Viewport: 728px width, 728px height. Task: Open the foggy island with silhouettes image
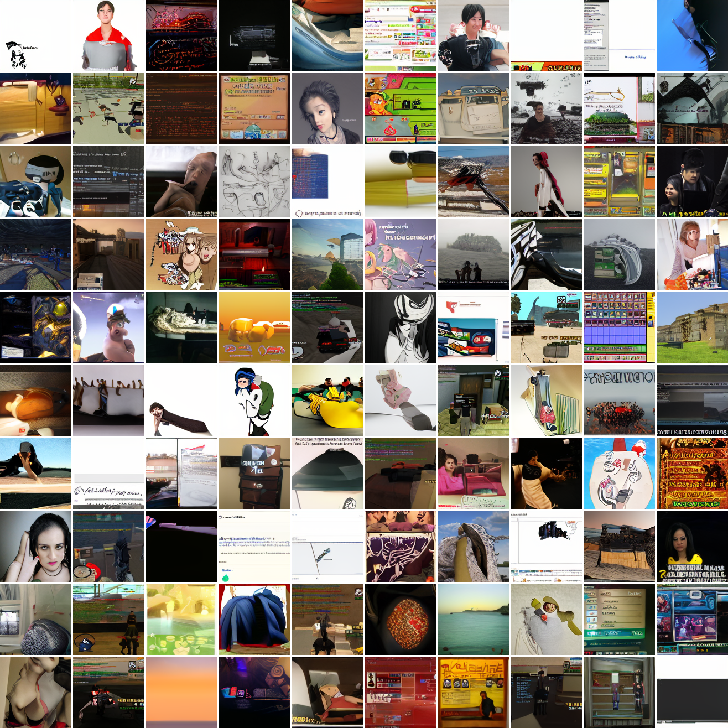pyautogui.click(x=474, y=254)
